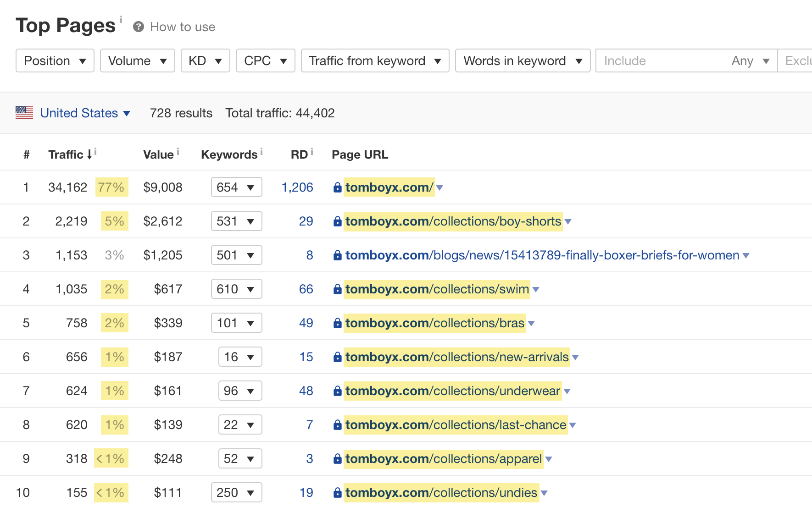Click the info icon next to Keywords header
Screen dimensions: 812x507
click(261, 151)
